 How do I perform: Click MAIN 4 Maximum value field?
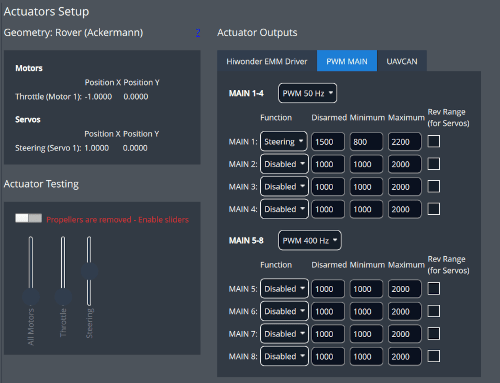(404, 209)
